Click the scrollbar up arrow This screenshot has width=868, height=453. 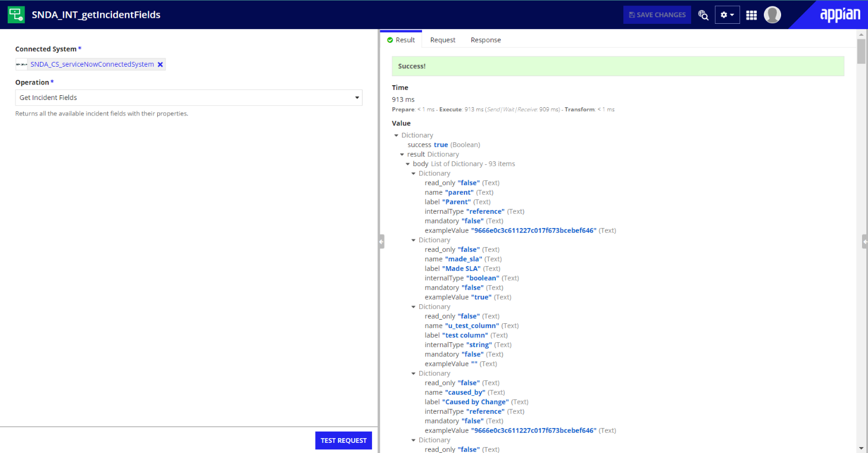[861, 34]
